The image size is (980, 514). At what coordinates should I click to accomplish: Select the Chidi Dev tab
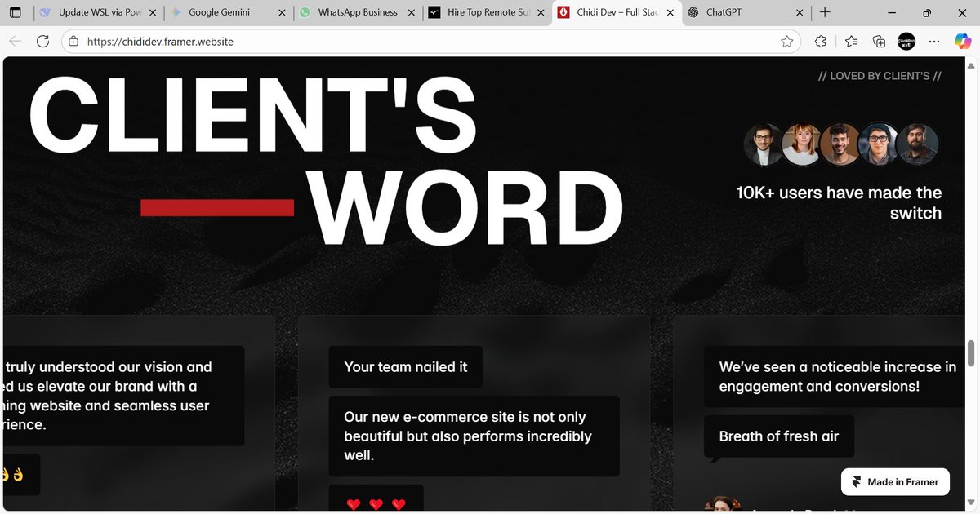click(617, 12)
